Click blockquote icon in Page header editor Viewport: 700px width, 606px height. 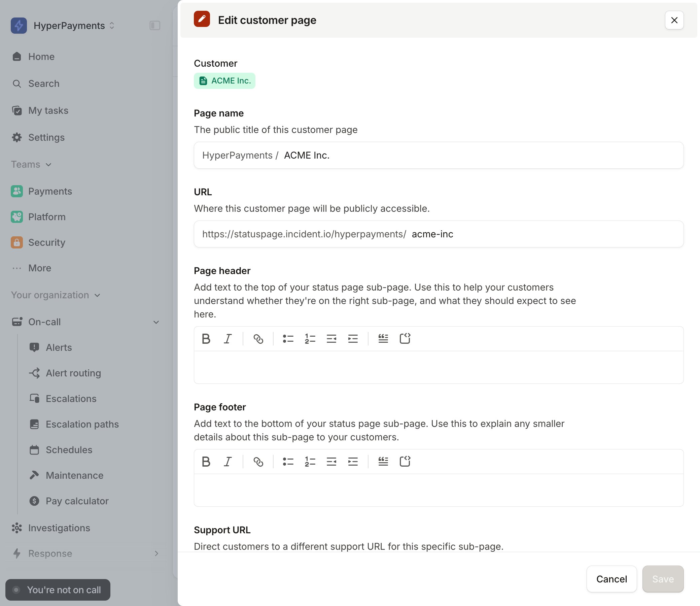(383, 338)
